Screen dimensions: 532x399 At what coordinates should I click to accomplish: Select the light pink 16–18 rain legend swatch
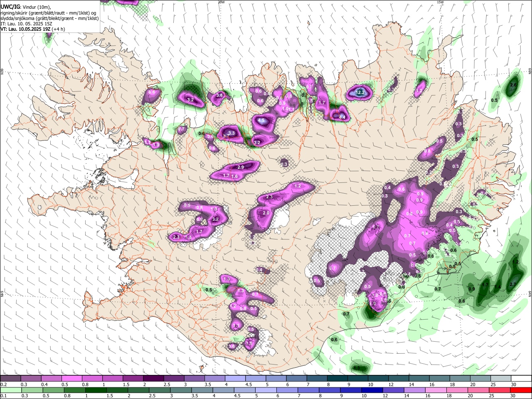coord(436,390)
